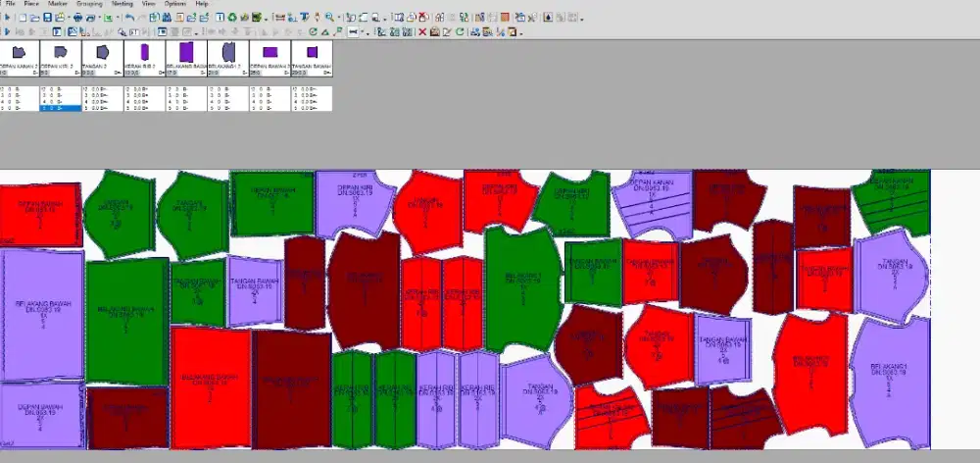Viewport: 980px width, 463px height.
Task: Expand dropdown arrow at end of top toolbar
Action: (582, 18)
